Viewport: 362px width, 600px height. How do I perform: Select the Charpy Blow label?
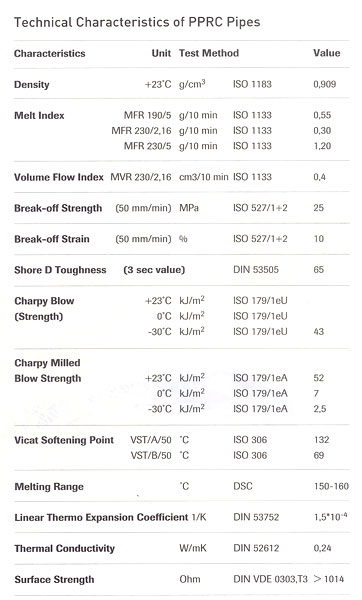click(44, 301)
